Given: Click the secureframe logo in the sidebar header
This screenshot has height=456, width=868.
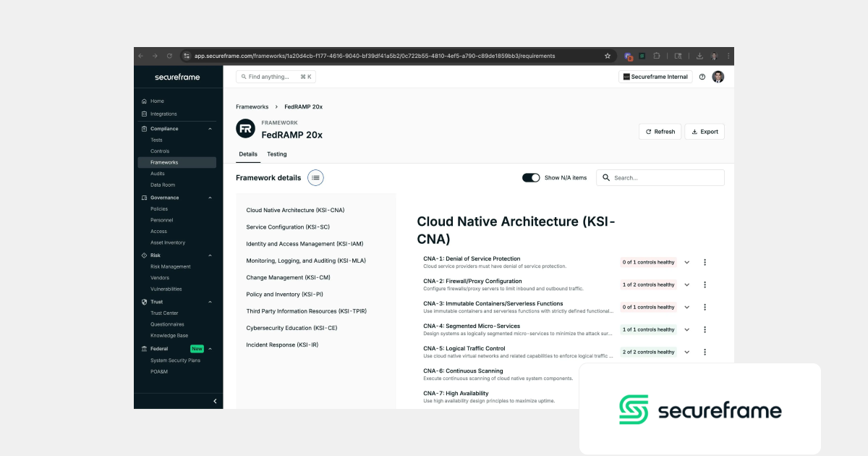Looking at the screenshot, I should coord(177,77).
